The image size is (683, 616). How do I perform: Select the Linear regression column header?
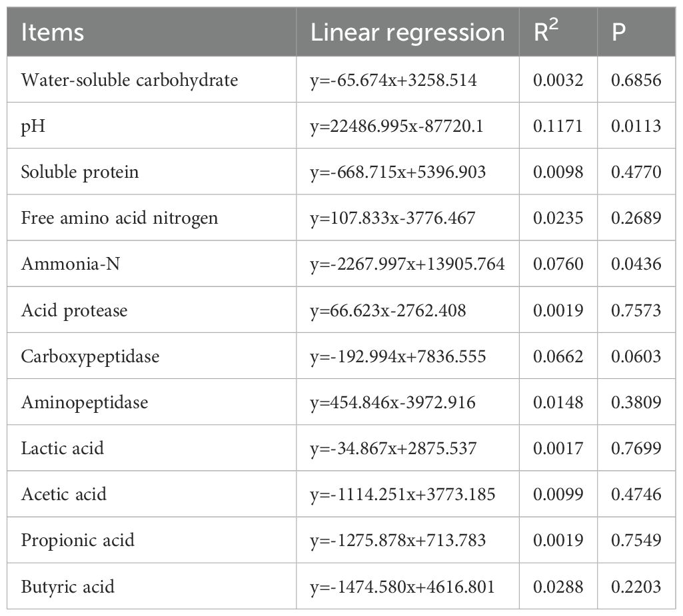pyautogui.click(x=407, y=33)
